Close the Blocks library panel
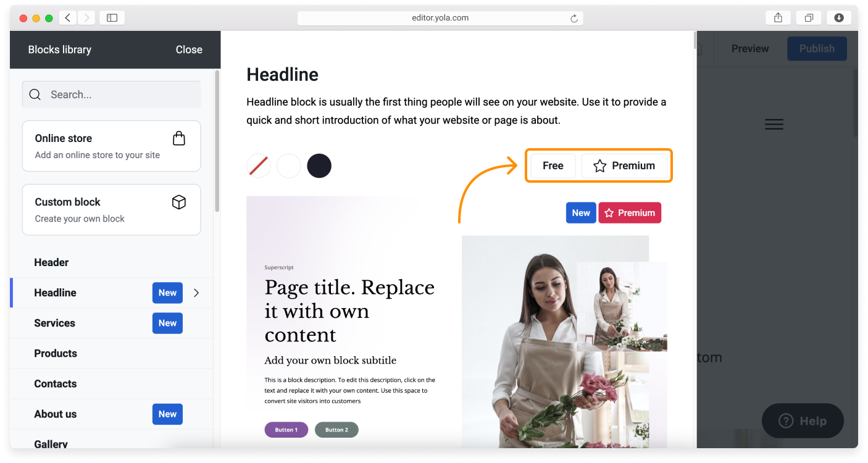 (x=189, y=49)
